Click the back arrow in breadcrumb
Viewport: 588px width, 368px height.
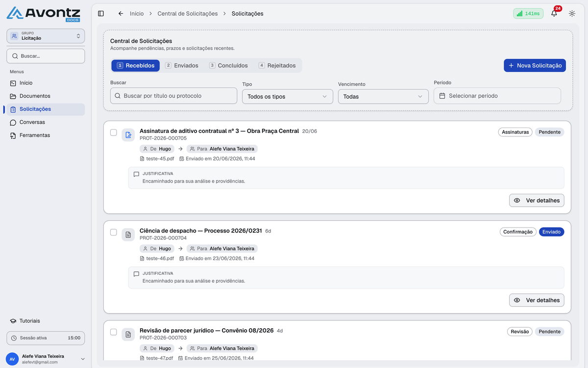[x=121, y=14]
